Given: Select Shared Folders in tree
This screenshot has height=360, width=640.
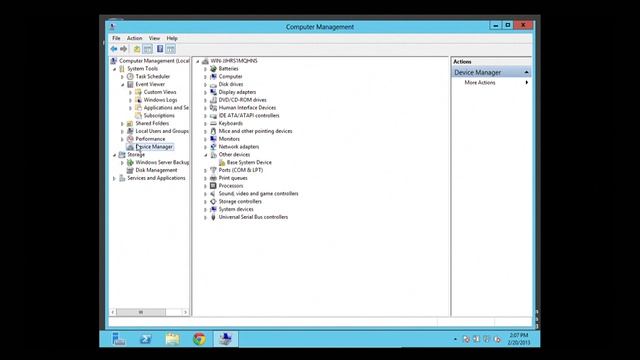Looking at the screenshot, I should point(152,123).
